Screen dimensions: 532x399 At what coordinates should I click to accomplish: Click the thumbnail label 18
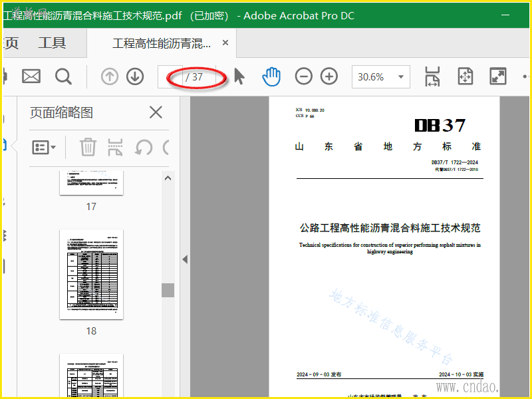pos(91,331)
